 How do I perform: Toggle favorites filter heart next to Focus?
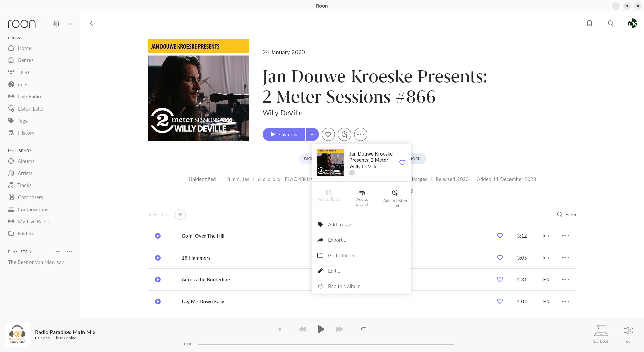pyautogui.click(x=180, y=214)
